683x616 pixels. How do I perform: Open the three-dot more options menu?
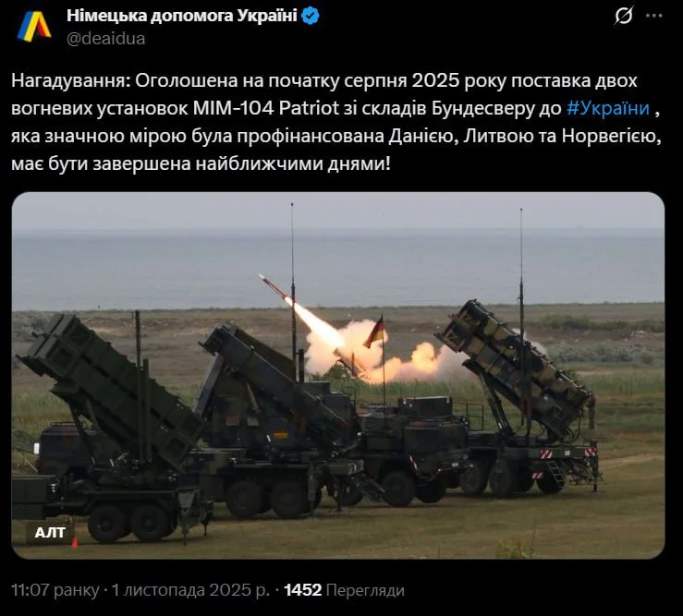tap(654, 16)
